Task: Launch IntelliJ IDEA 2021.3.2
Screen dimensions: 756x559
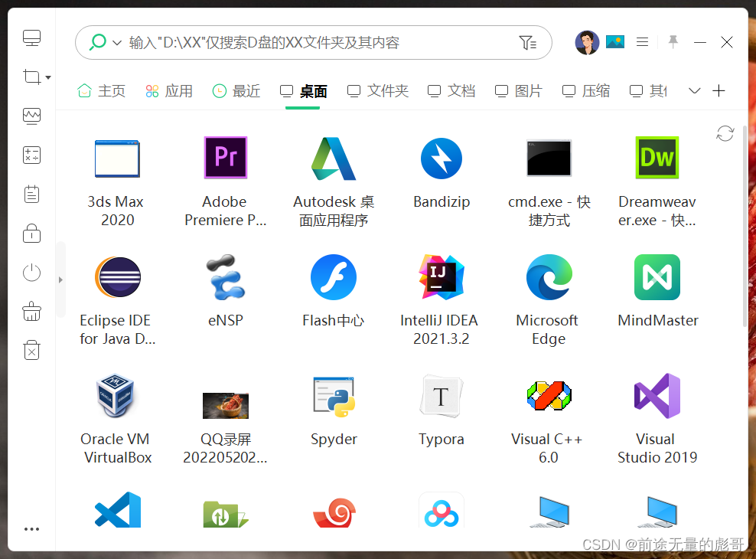Action: (x=442, y=277)
